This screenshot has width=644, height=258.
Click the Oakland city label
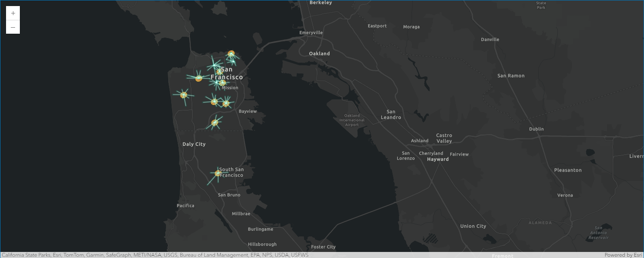(x=319, y=54)
